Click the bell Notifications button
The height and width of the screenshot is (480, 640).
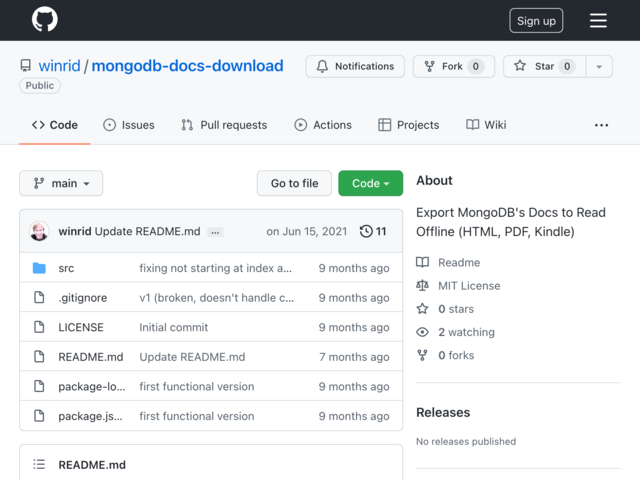[355, 67]
